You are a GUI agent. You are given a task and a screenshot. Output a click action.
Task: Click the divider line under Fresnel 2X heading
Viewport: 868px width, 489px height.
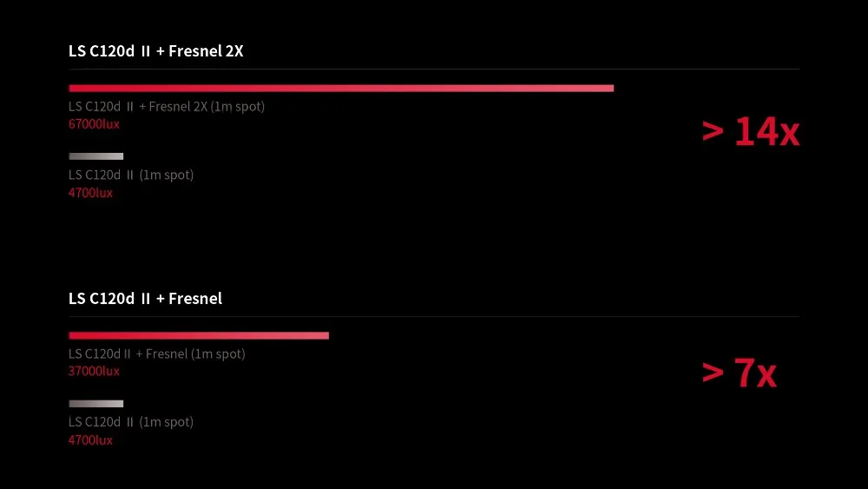pyautogui.click(x=434, y=69)
